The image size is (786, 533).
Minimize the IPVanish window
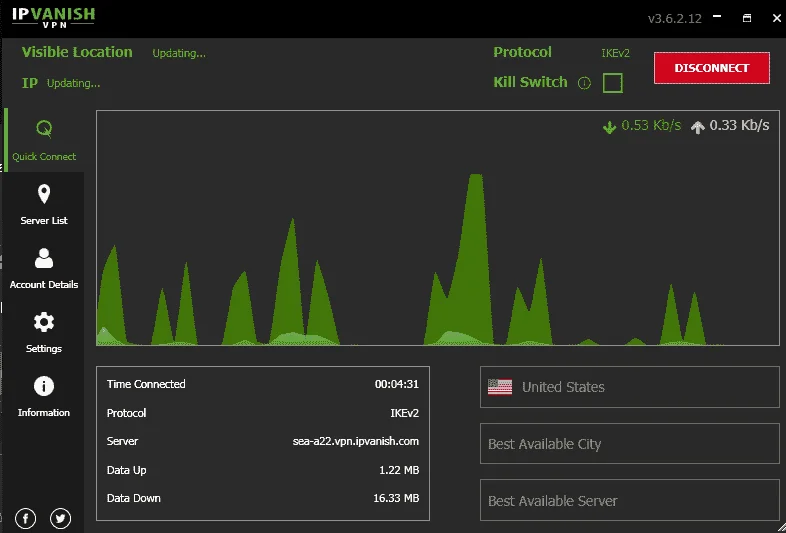[717, 18]
